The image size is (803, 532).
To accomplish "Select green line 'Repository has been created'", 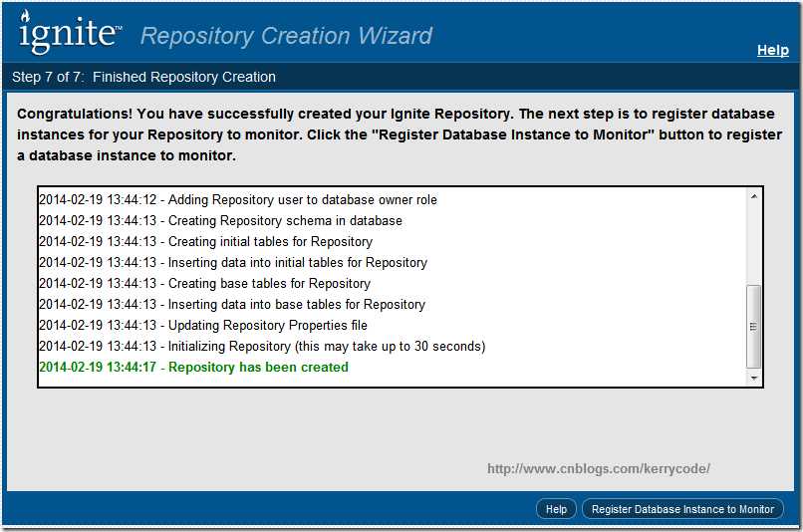I will pos(193,368).
